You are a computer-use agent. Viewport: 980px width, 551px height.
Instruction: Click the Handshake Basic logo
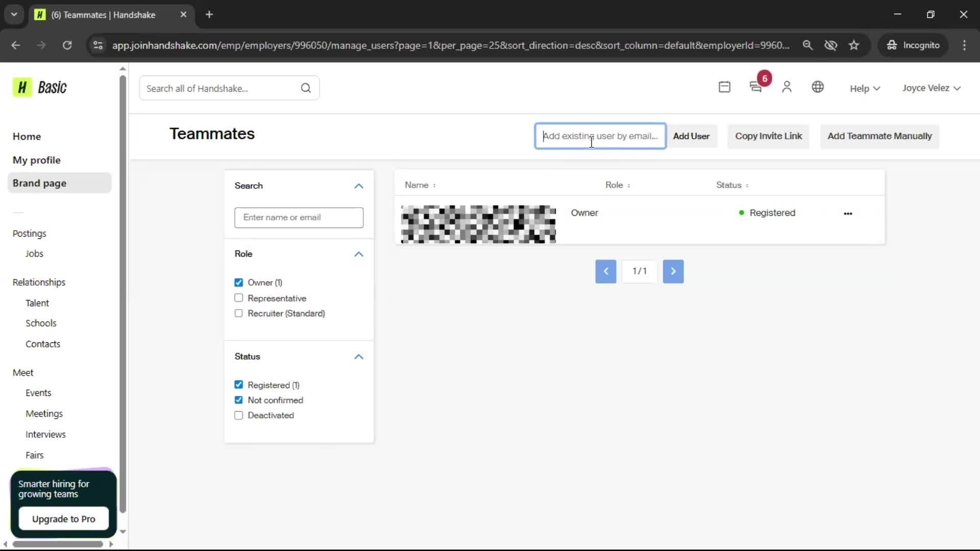[40, 88]
